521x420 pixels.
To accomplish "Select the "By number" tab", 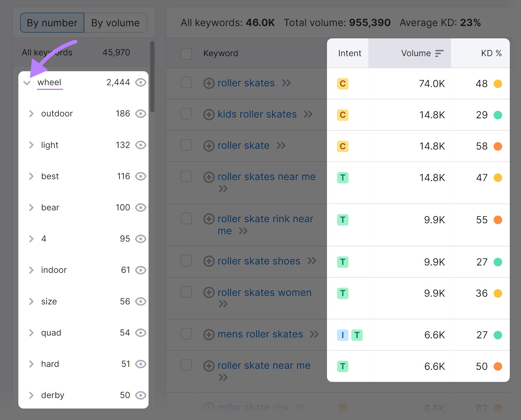I will pos(52,22).
